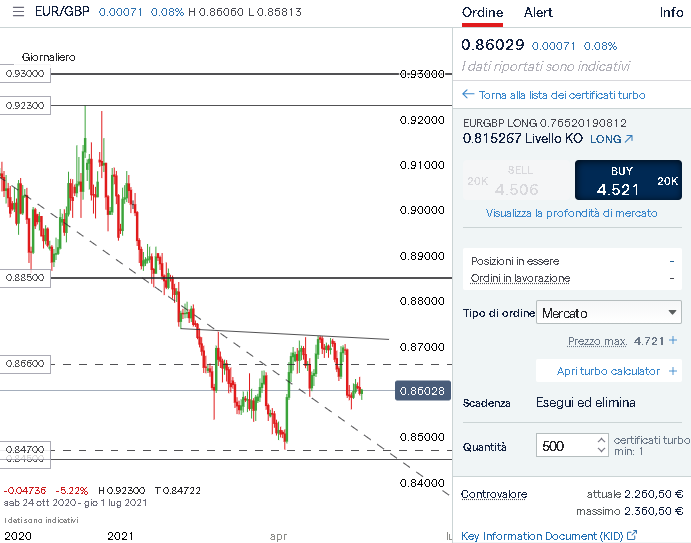
Task: Click the 0.86028 current price marker on the chart
Action: click(420, 391)
